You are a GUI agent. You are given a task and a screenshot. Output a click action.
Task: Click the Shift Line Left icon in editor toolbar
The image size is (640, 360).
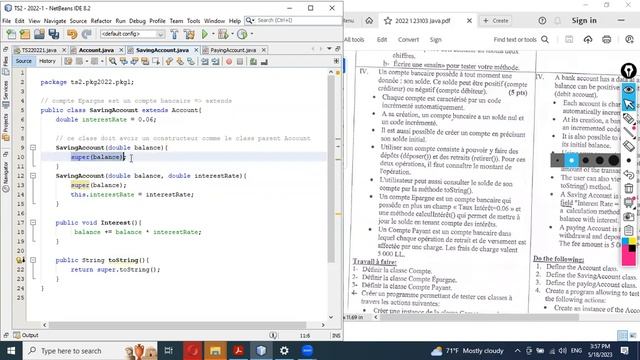point(204,62)
